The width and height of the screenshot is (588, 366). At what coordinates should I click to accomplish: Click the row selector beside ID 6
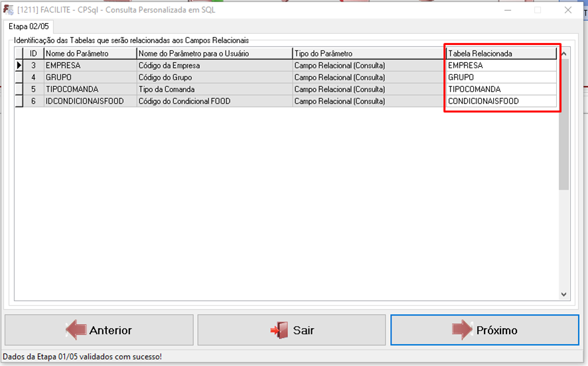click(19, 101)
